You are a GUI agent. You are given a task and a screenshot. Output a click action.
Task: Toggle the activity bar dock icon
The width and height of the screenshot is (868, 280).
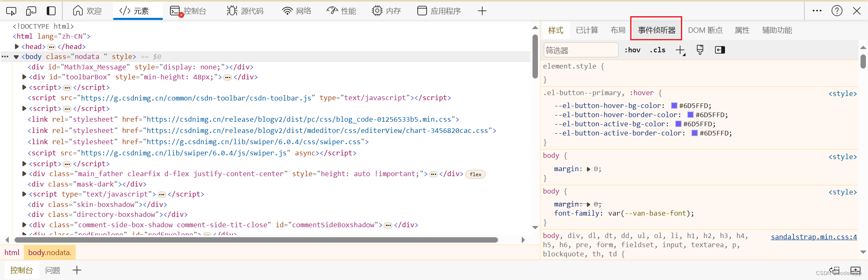[51, 11]
